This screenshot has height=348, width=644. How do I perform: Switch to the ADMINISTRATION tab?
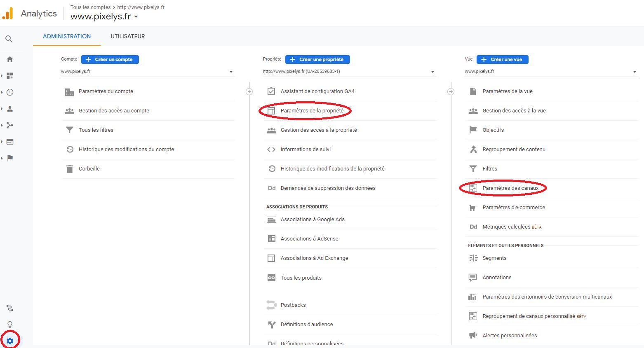coord(67,36)
